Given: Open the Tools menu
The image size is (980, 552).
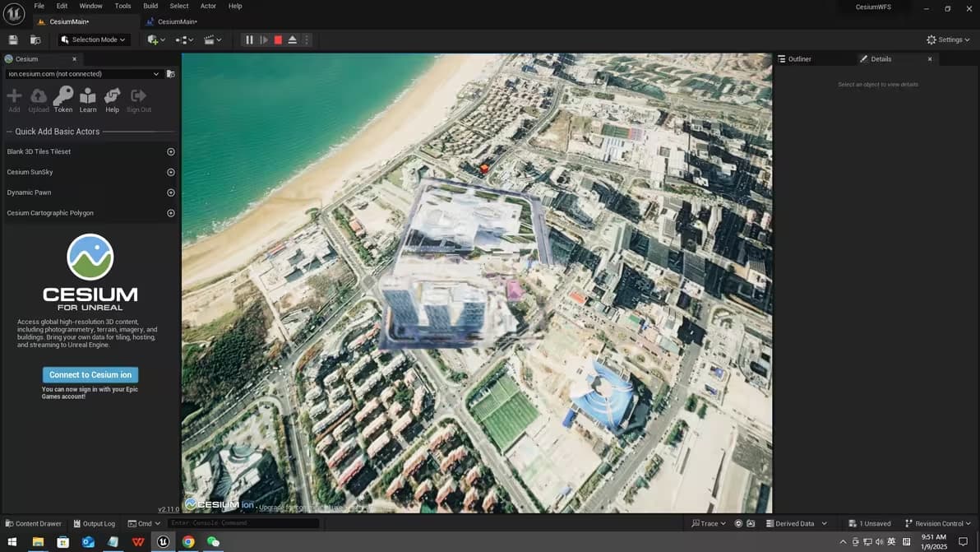Looking at the screenshot, I should pos(122,6).
